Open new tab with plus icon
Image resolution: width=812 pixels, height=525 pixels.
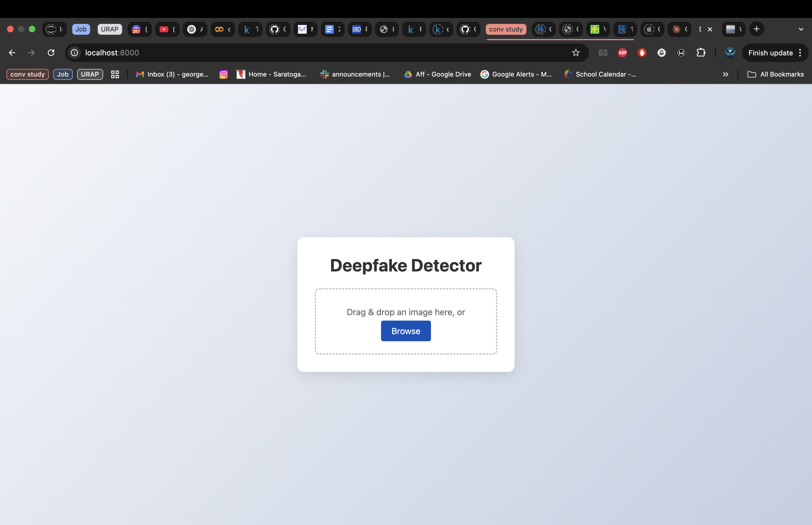tap(756, 29)
